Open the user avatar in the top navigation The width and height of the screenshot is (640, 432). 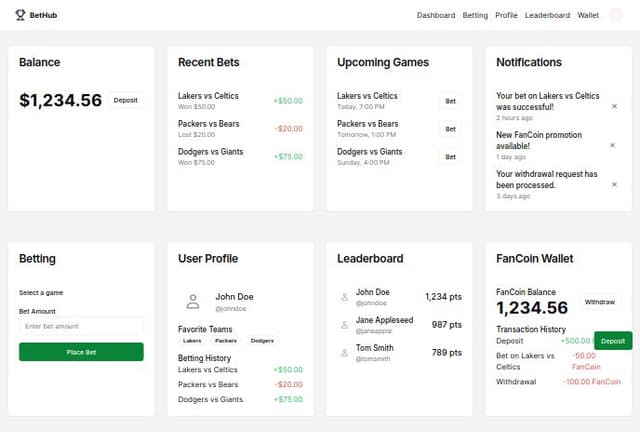pos(616,15)
